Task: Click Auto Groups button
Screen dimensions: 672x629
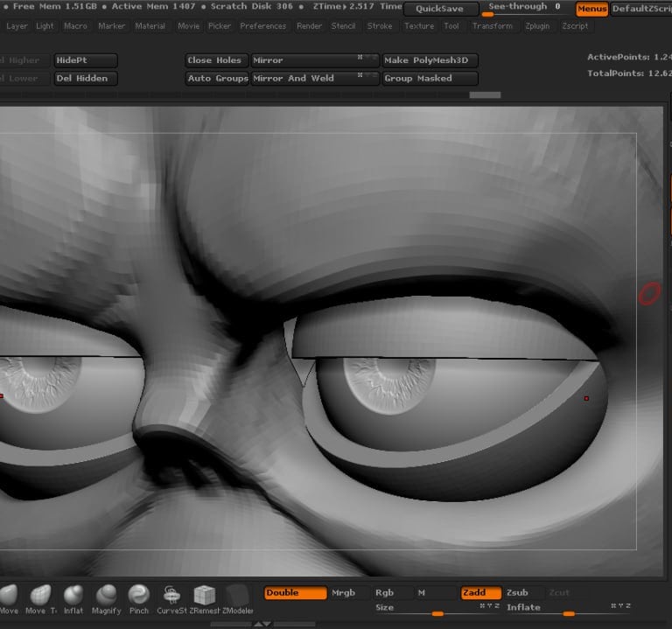Action: click(x=217, y=79)
